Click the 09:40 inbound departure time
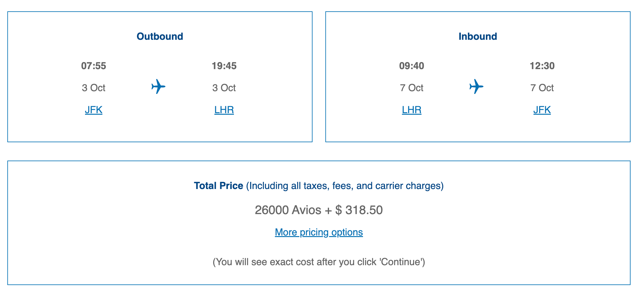Screen dimensions: 644x293 tap(412, 66)
